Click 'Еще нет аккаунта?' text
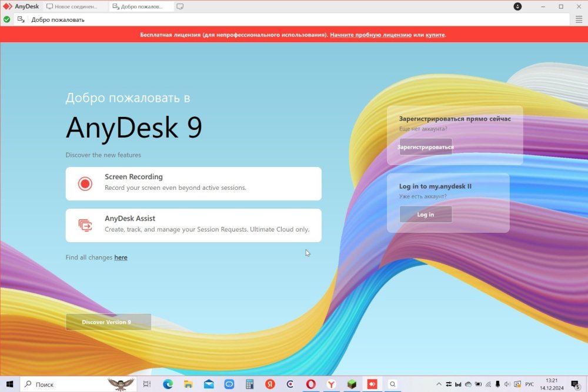Image resolution: width=588 pixels, height=392 pixels. (x=423, y=129)
